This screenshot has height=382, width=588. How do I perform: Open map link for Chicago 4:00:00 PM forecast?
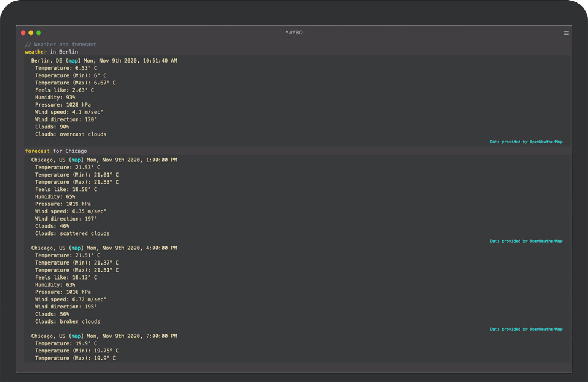(x=76, y=248)
